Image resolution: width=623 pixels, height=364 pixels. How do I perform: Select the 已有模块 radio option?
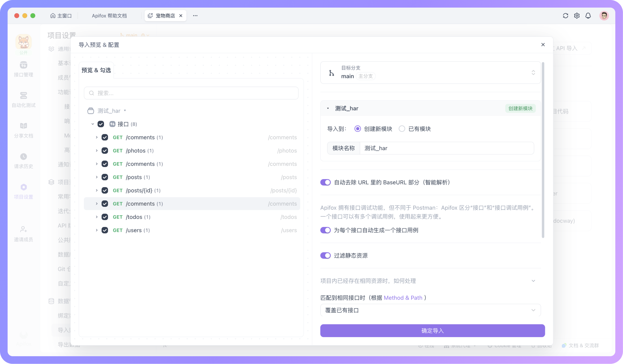402,129
